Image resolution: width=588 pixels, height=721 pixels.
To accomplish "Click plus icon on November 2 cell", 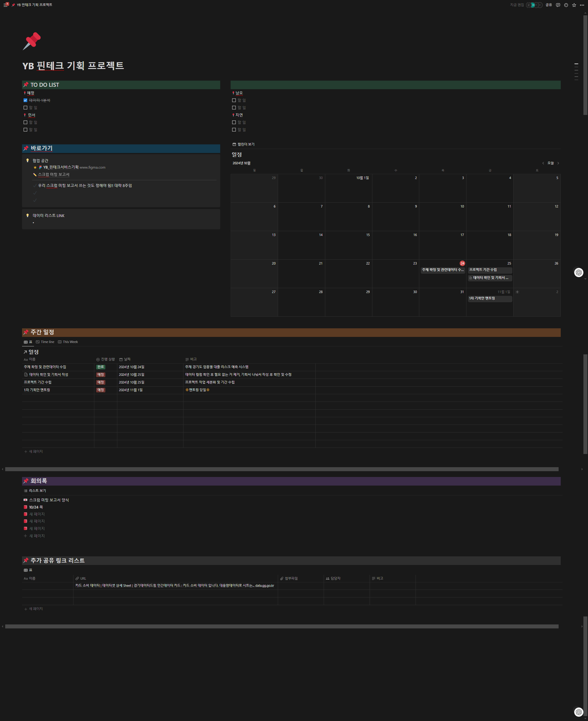I will tap(517, 292).
